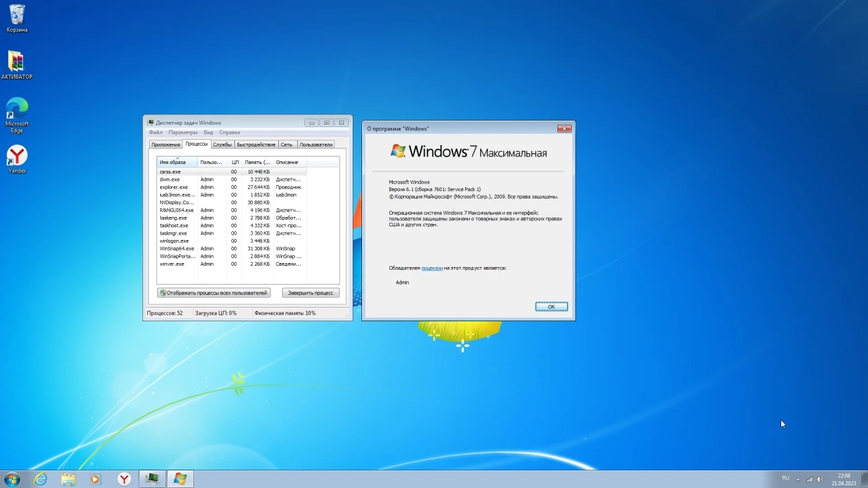Launch Yandex browser from the taskbar

tap(124, 479)
